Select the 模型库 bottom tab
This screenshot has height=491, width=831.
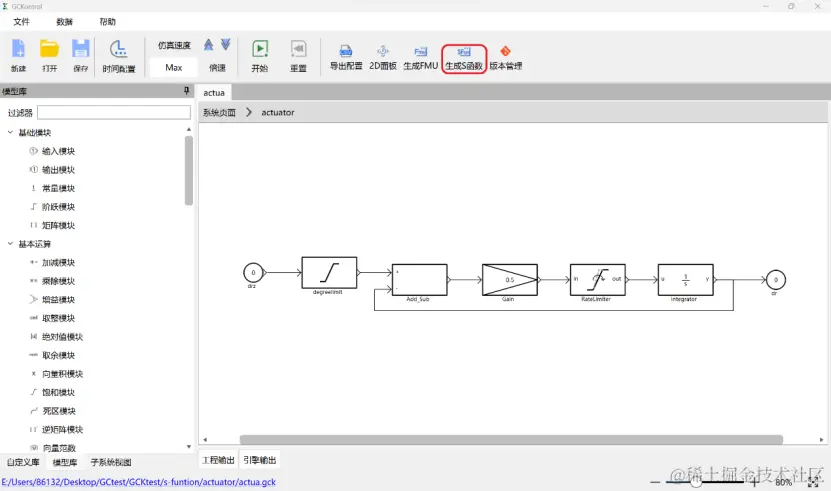pyautogui.click(x=65, y=462)
